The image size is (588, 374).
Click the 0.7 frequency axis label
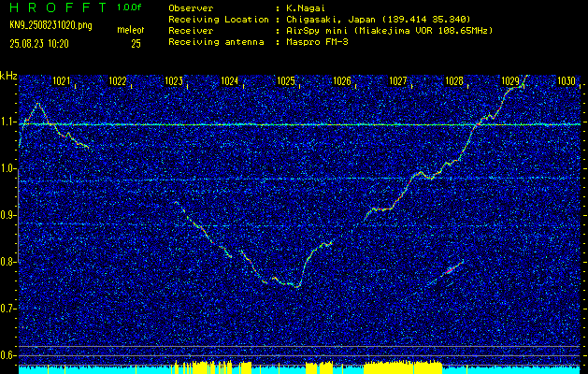tap(7, 309)
